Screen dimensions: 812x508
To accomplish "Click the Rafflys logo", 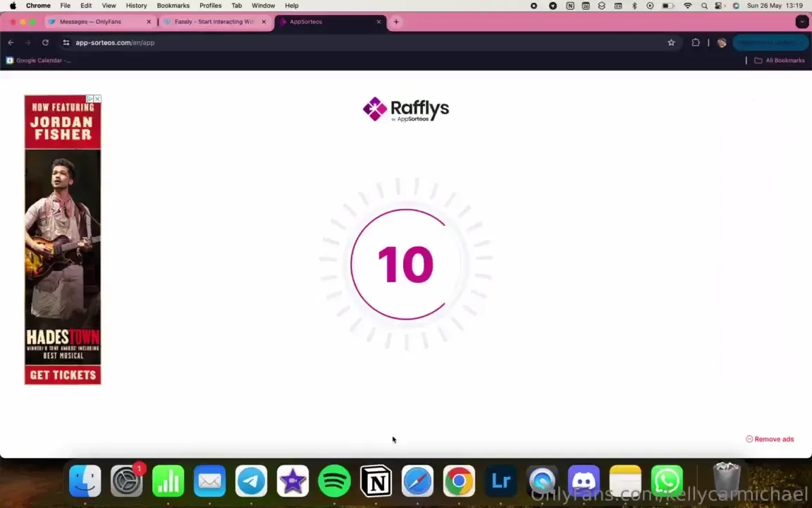I will tap(405, 109).
